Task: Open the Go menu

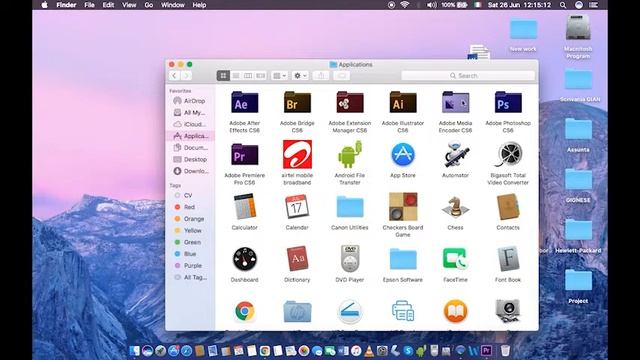Action: point(149,5)
